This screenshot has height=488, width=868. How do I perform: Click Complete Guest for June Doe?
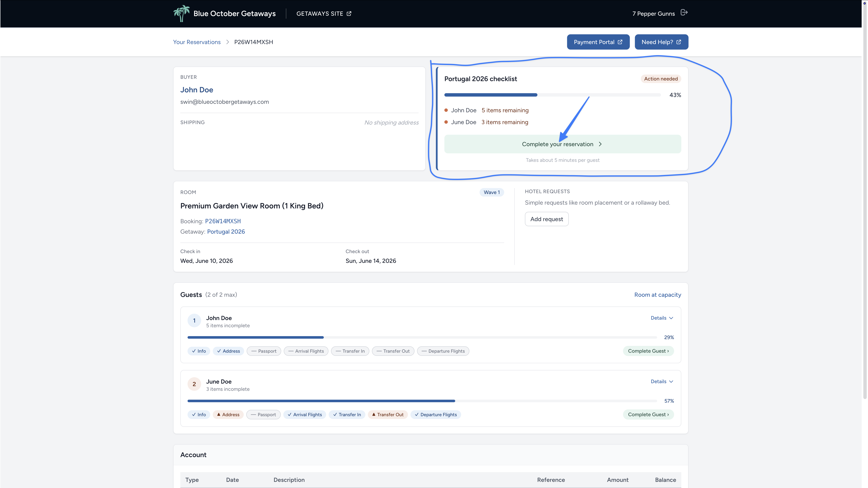click(648, 415)
